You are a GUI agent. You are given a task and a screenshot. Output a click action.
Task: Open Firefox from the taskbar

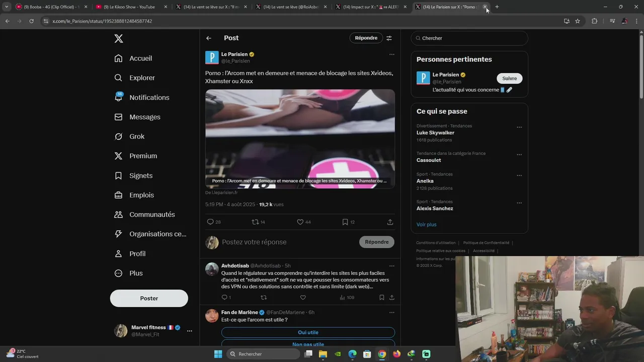(x=397, y=354)
